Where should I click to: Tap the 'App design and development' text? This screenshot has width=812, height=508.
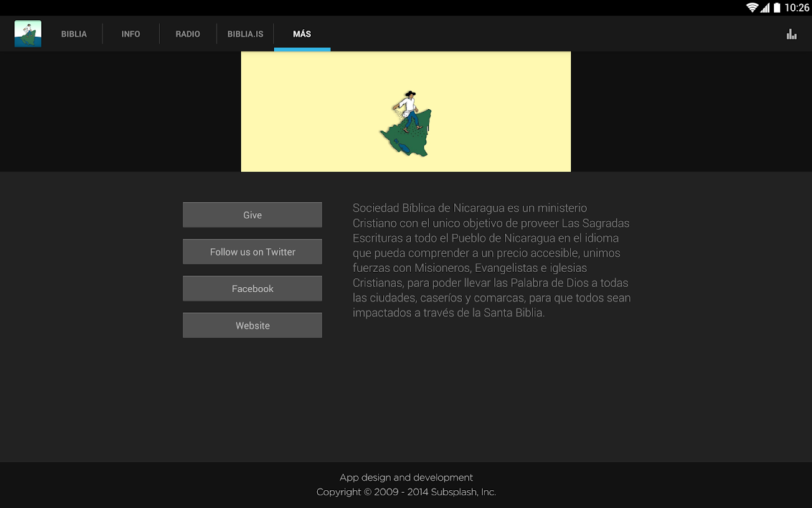tap(406, 478)
